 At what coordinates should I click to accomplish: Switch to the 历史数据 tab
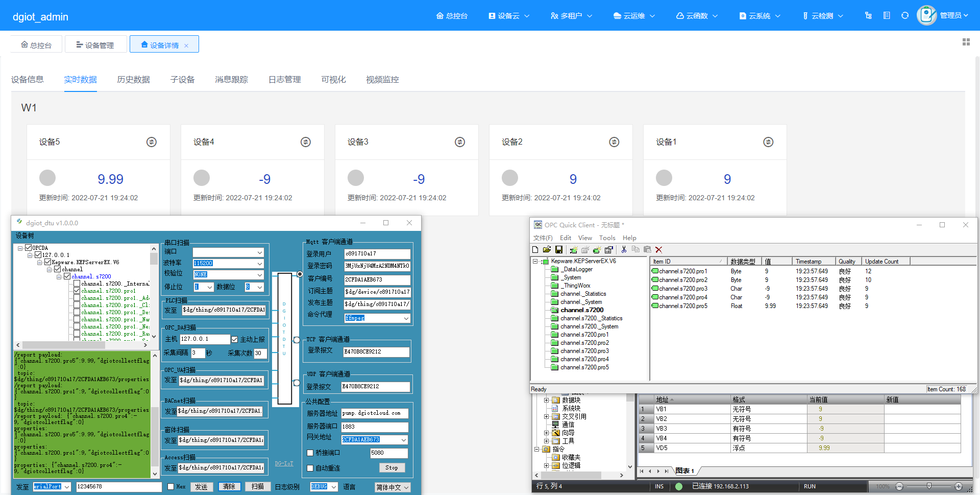[133, 80]
